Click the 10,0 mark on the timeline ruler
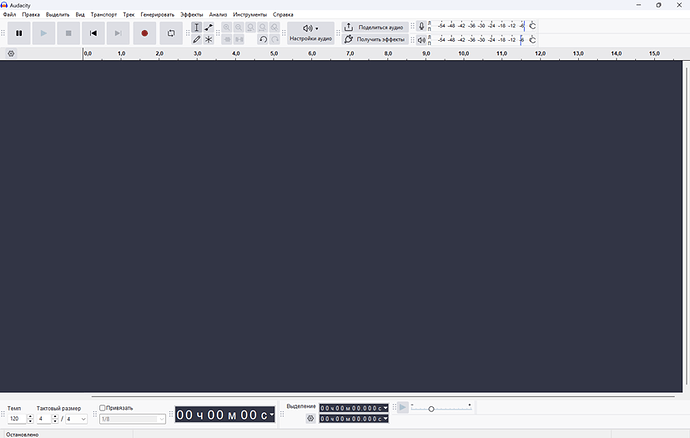The height and width of the screenshot is (438, 690). pyautogui.click(x=463, y=53)
